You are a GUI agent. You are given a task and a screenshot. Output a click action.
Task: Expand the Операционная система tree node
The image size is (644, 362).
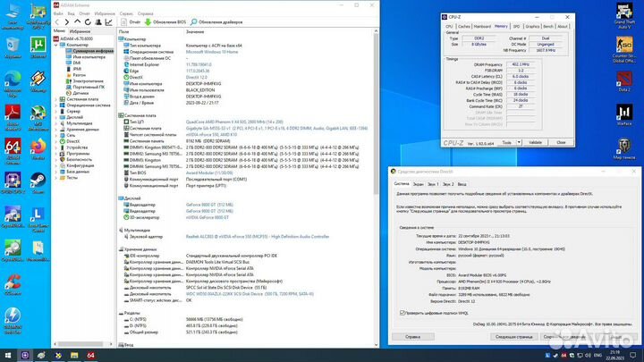(56, 105)
